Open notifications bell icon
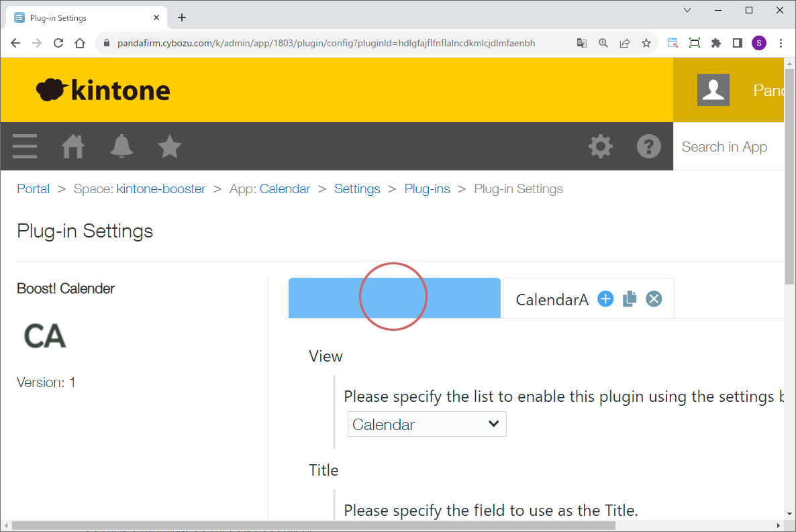The height and width of the screenshot is (532, 796). click(x=121, y=146)
